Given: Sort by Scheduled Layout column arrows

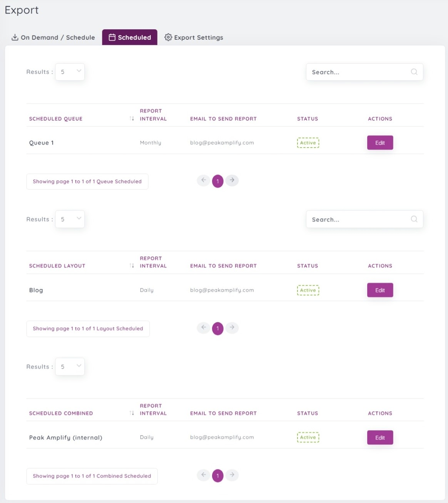Looking at the screenshot, I should click(132, 266).
